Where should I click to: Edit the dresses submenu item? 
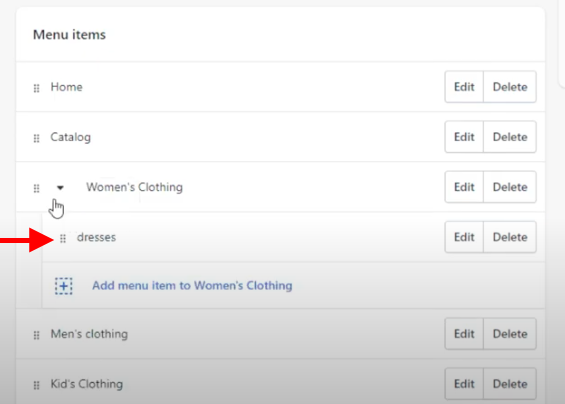464,237
